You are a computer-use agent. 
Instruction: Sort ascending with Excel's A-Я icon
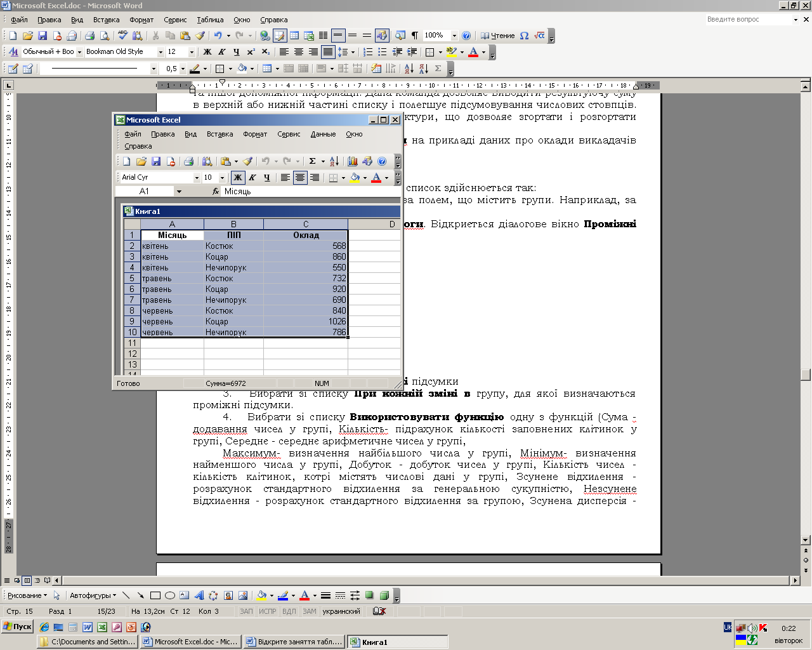[334, 161]
